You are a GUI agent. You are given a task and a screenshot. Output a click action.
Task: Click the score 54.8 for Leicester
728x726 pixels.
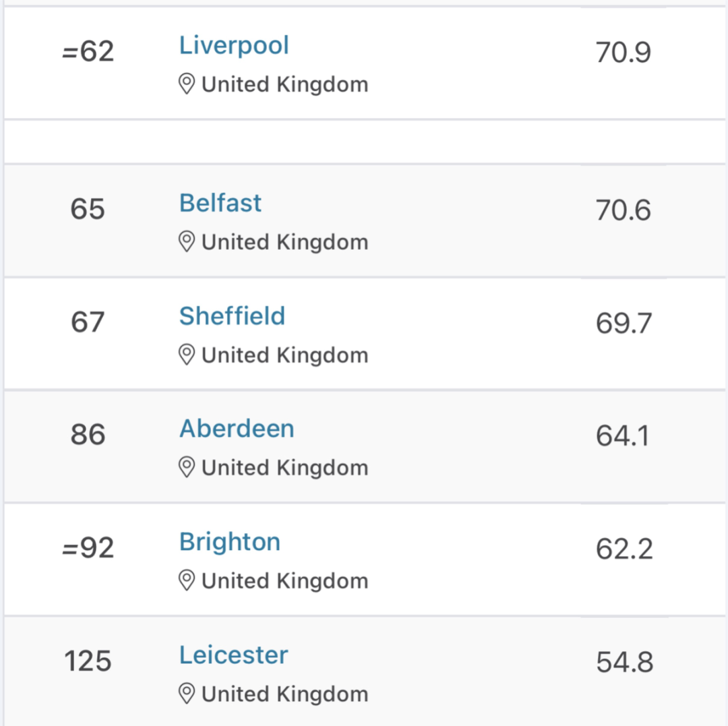click(x=624, y=663)
